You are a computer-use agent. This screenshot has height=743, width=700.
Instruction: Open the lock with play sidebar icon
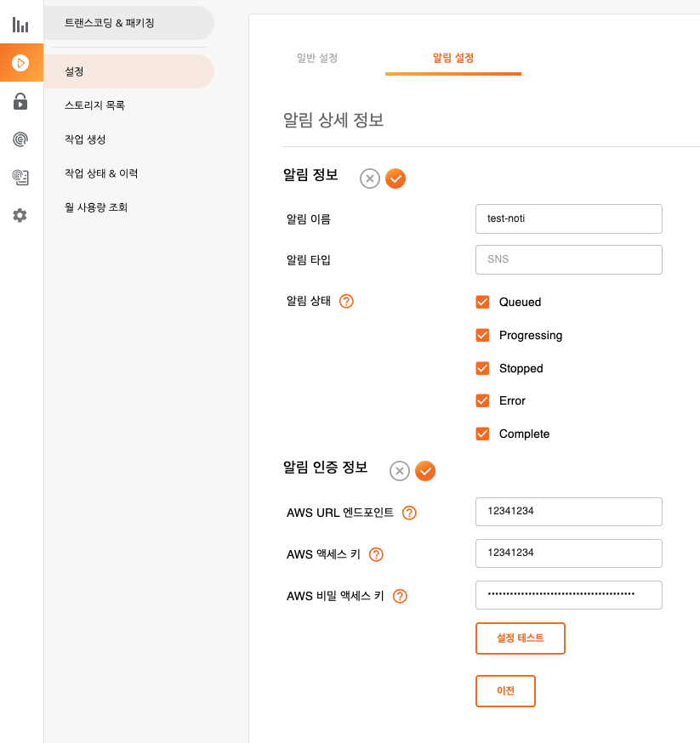(20, 102)
